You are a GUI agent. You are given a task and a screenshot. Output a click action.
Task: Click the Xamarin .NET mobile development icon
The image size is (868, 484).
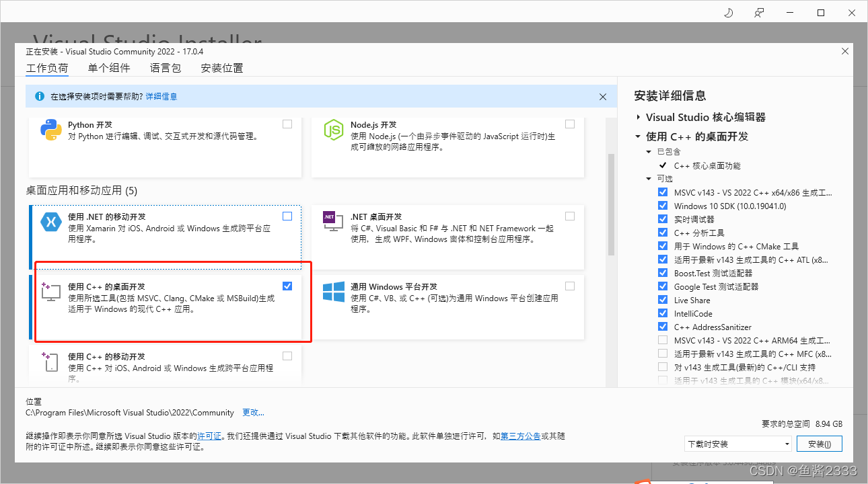[x=51, y=222]
